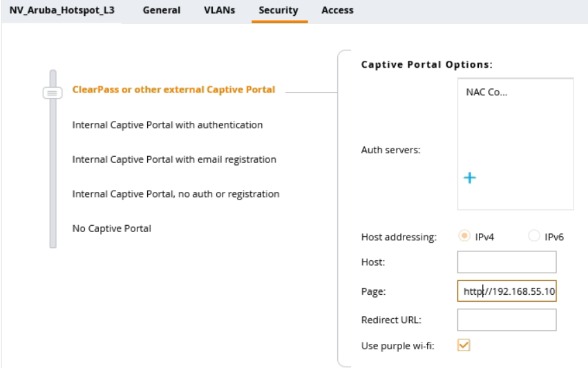Viewport: 588px width, 368px height.
Task: Switch to the VLANs tab
Action: [219, 10]
